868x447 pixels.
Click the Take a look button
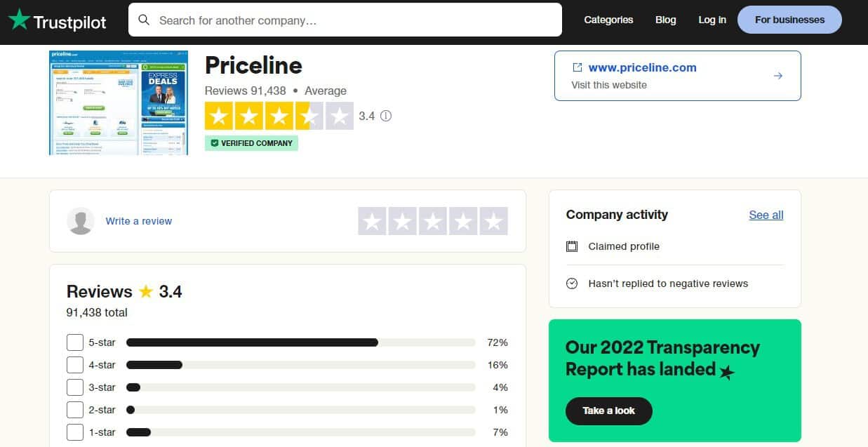coord(609,411)
